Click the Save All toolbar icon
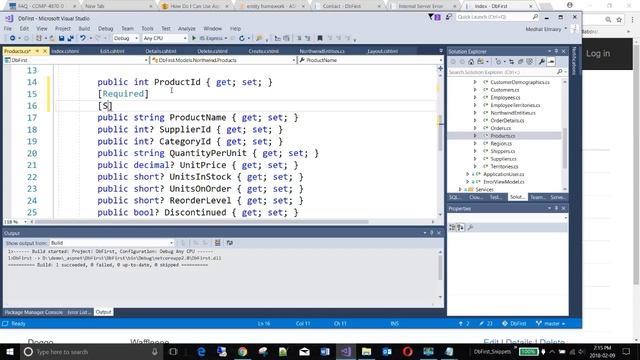The width and height of the screenshot is (640, 360). tap(70, 38)
